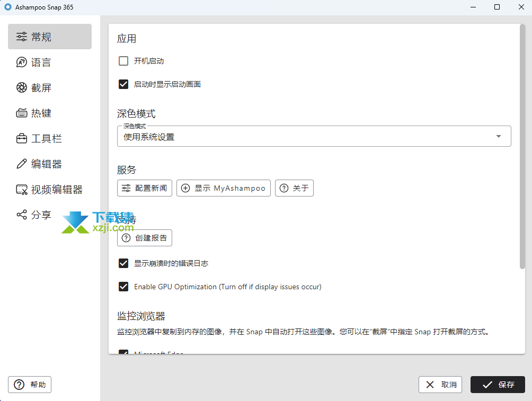Maximize the Ashampoo Snap window
The height and width of the screenshot is (401, 532).
(497, 7)
